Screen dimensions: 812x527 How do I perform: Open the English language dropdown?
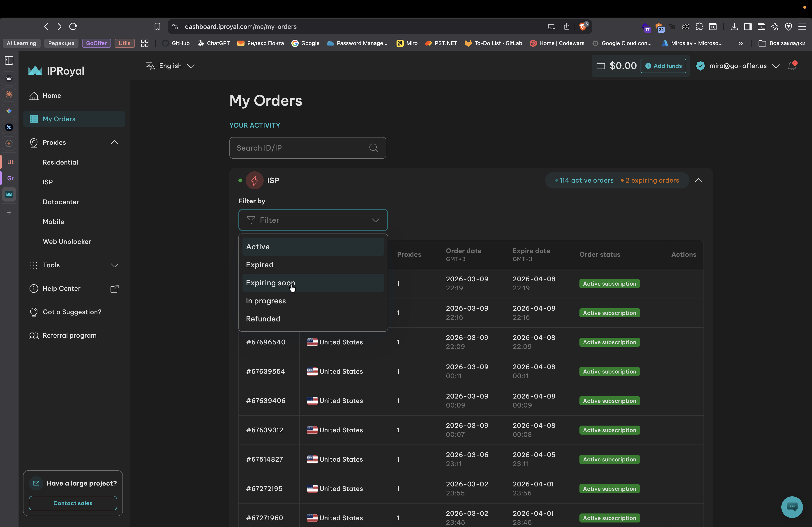pyautogui.click(x=170, y=66)
